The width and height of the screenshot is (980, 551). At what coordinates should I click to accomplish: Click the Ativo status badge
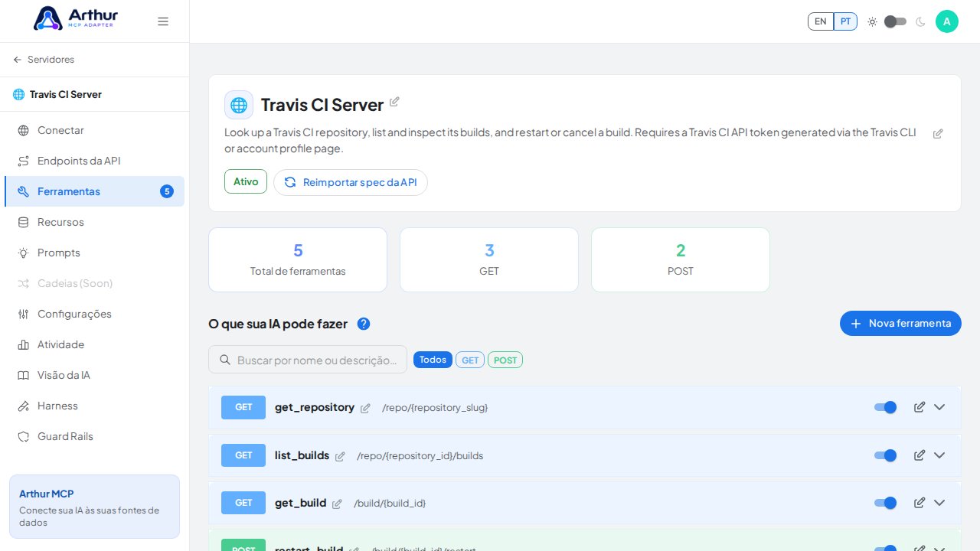click(x=246, y=181)
